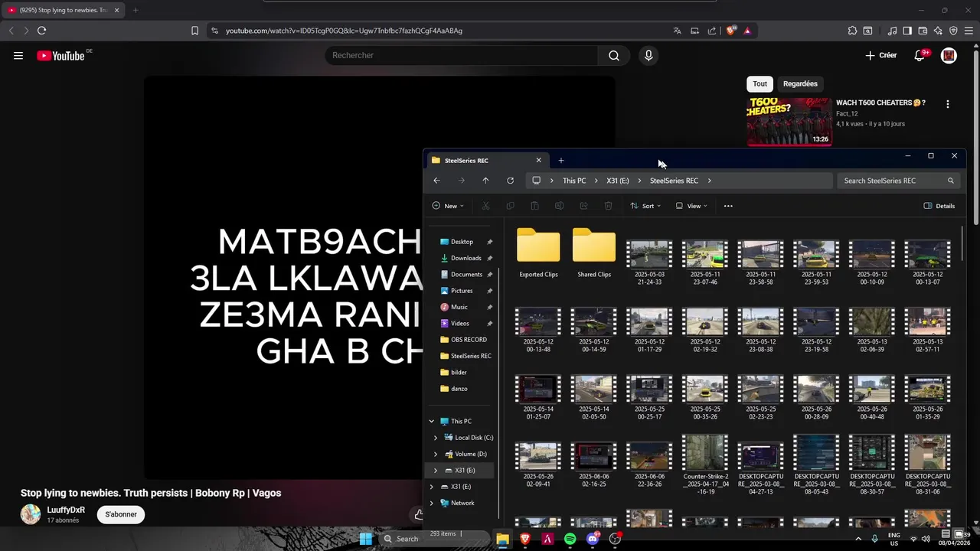The width and height of the screenshot is (980, 551).
Task: Go back in File Explorer
Action: (x=436, y=181)
